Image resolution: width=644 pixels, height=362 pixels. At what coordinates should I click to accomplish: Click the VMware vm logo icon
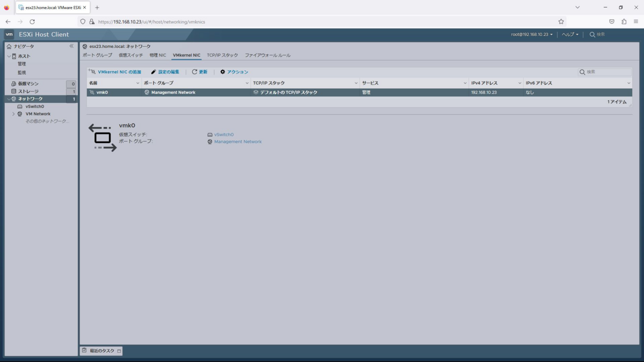(9, 34)
